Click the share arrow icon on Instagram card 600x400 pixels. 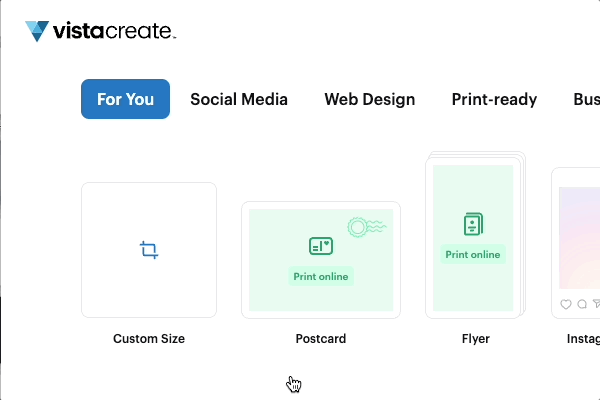596,304
